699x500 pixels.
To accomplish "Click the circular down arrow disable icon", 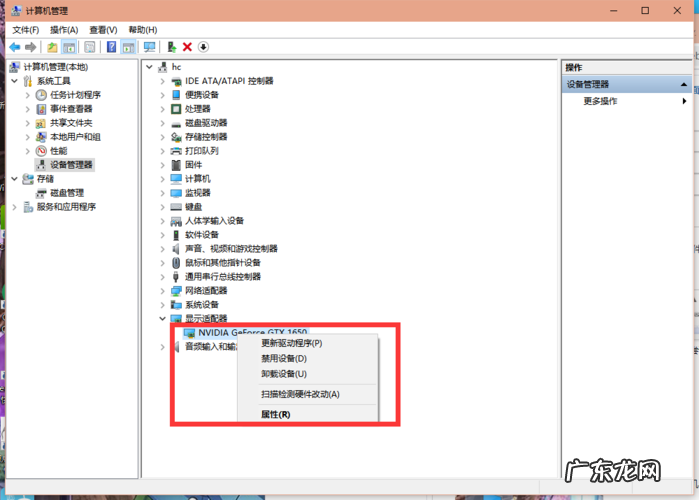I will coord(203,47).
